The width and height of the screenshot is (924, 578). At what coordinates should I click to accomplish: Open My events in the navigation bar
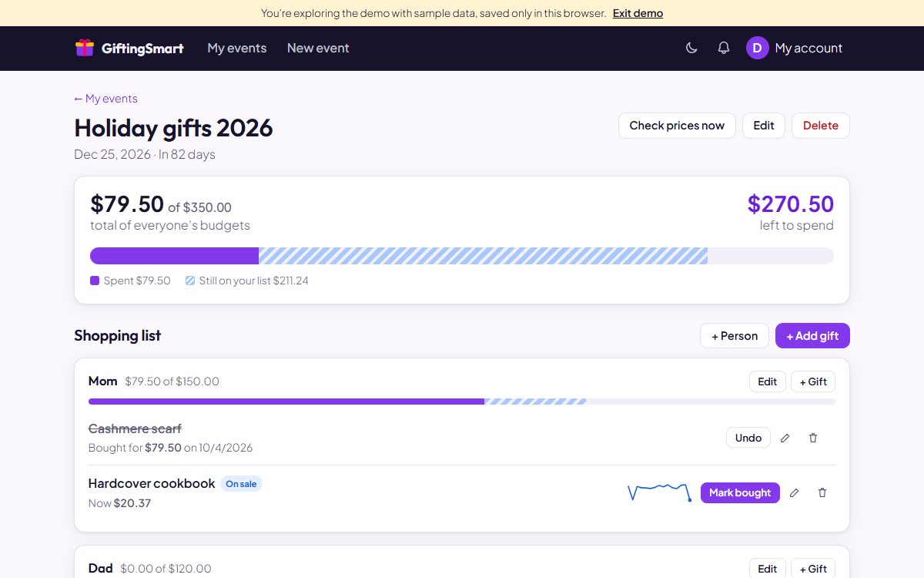[237, 48]
